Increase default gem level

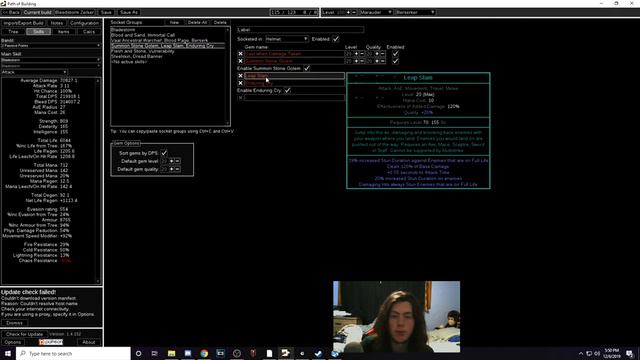coord(172,161)
